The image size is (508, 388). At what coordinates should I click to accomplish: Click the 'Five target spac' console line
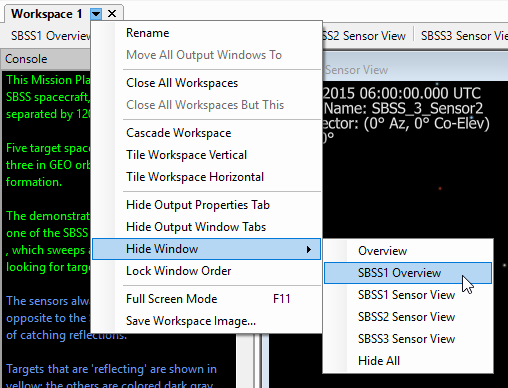click(48, 148)
